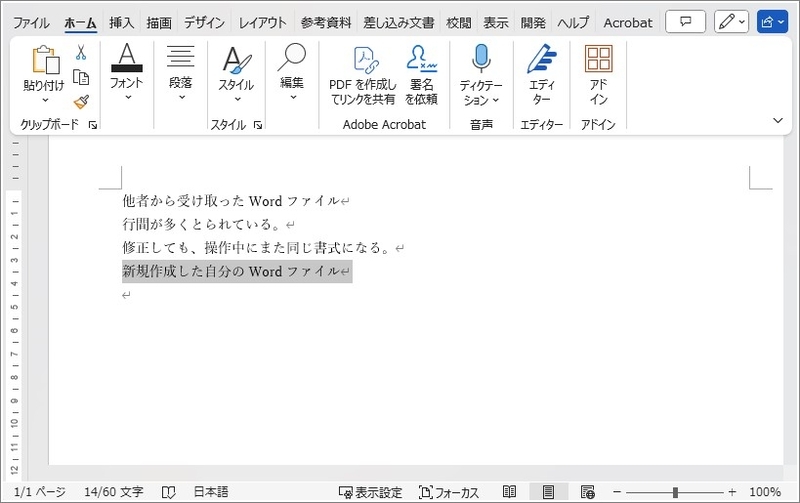Activate the Format Painter brush icon

point(81,103)
